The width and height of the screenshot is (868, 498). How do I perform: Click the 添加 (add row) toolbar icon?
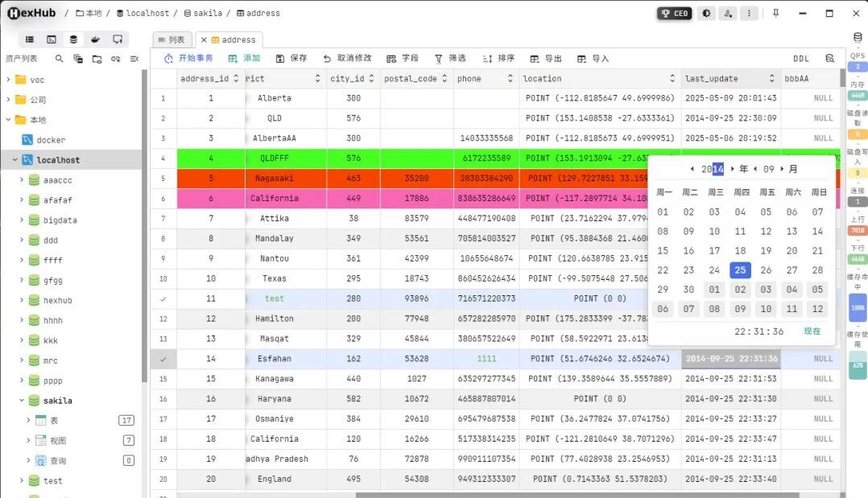click(x=233, y=59)
